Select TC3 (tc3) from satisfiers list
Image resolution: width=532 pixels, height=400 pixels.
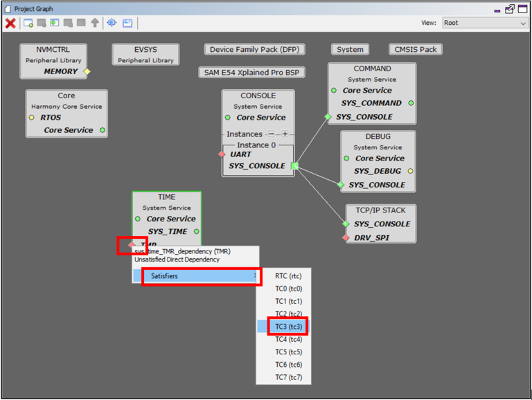coord(288,327)
